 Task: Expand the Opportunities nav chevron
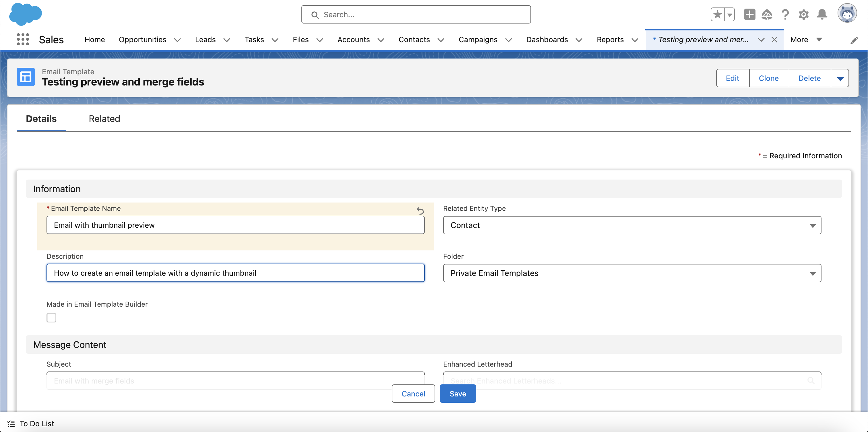pyautogui.click(x=178, y=40)
